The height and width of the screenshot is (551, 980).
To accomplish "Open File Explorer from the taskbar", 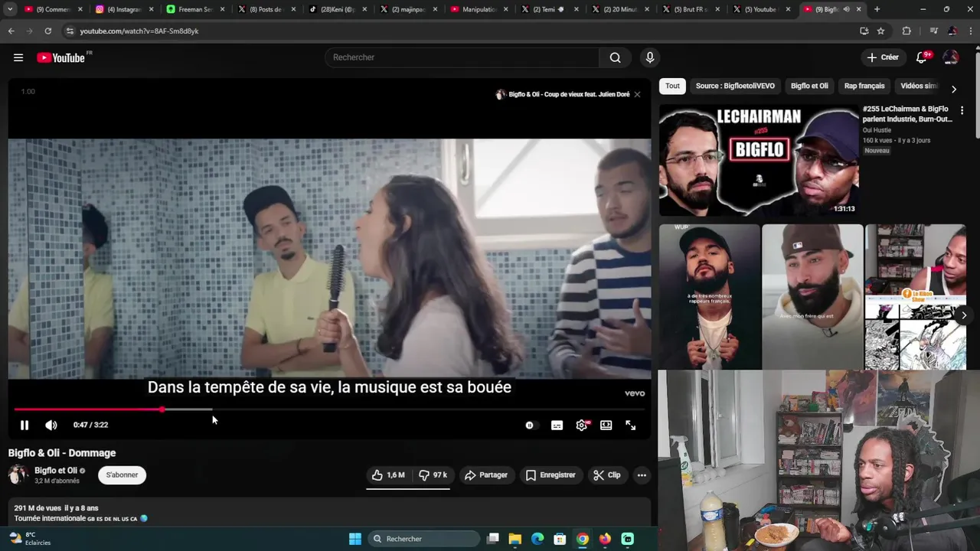I will (515, 539).
